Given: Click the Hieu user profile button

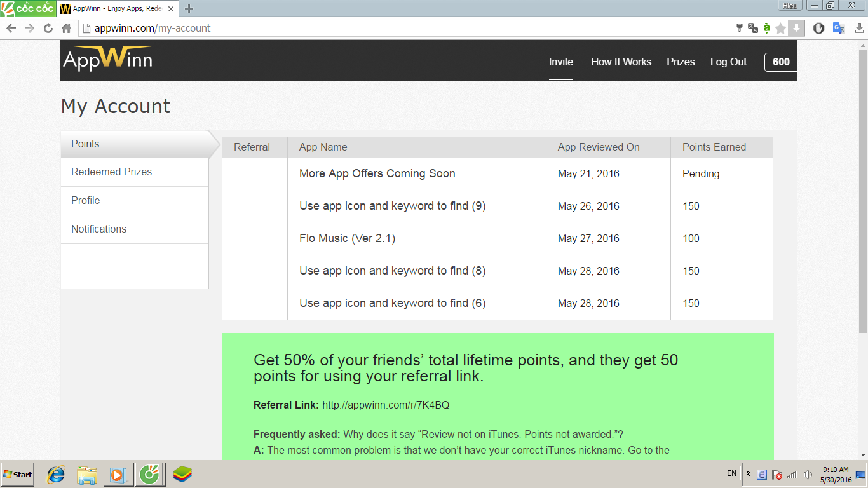Looking at the screenshot, I should click(790, 5).
